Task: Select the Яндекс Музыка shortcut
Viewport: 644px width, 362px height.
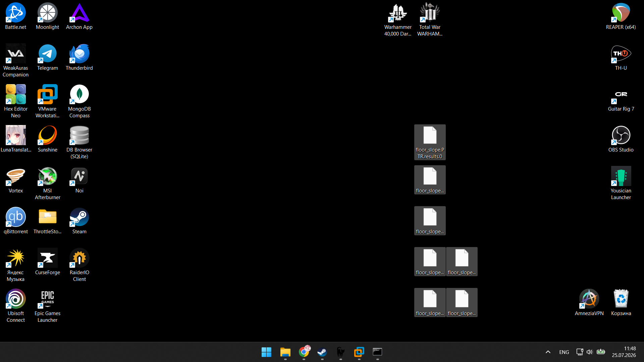Action: tap(15, 265)
